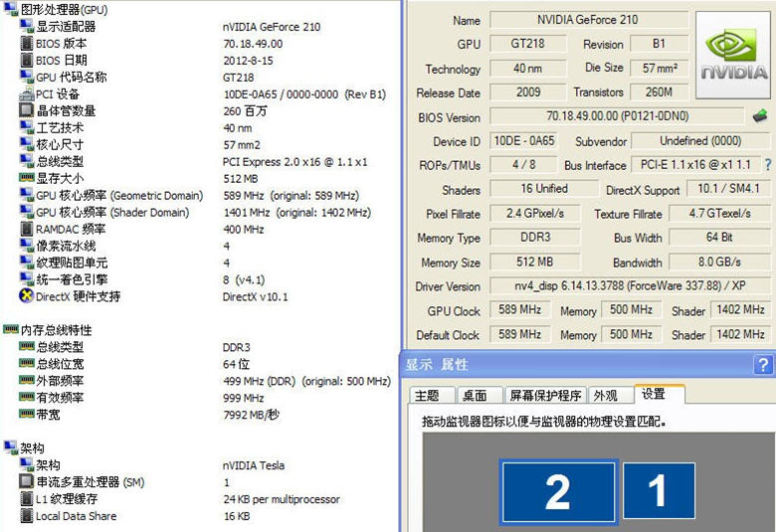Image resolution: width=776 pixels, height=532 pixels.
Task: Switch to the 桌面 tab
Action: point(480,396)
